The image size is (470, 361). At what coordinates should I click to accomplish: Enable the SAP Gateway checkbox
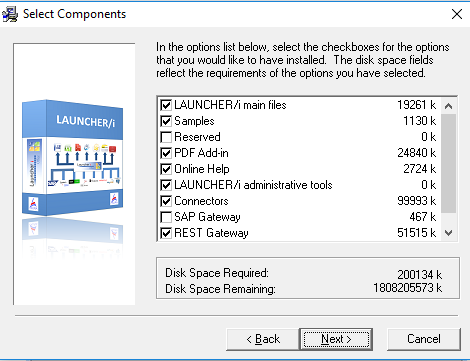(166, 217)
